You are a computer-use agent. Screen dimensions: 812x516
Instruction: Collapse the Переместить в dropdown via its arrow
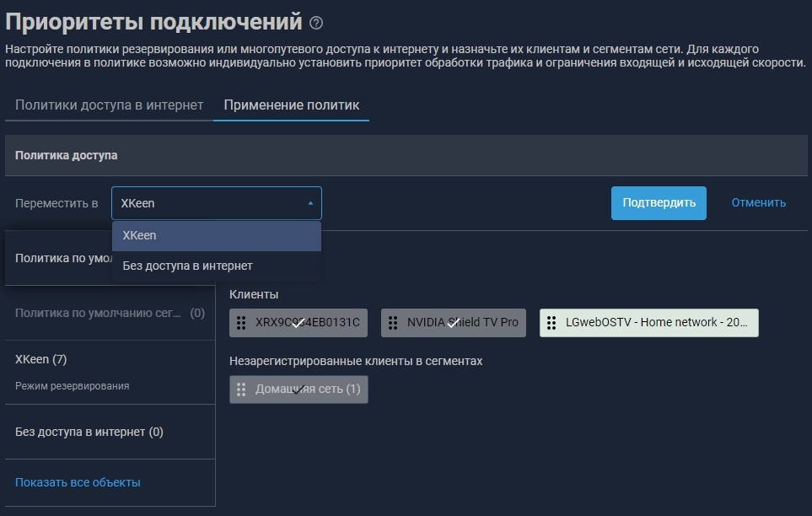tap(309, 203)
